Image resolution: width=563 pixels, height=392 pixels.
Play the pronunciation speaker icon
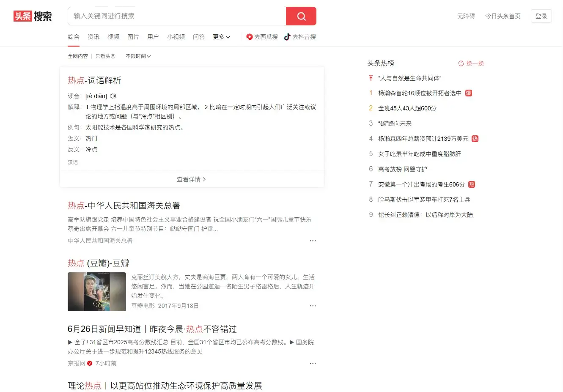pos(113,96)
